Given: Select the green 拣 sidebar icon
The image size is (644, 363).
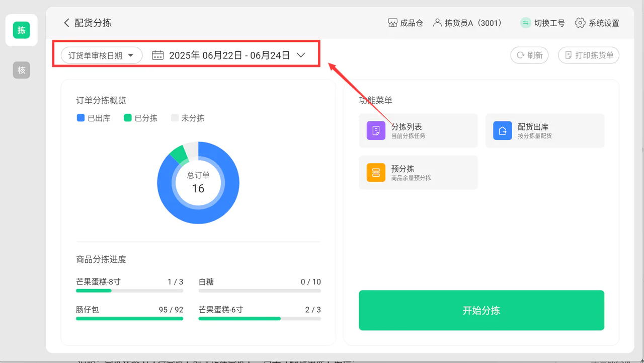Looking at the screenshot, I should (22, 30).
